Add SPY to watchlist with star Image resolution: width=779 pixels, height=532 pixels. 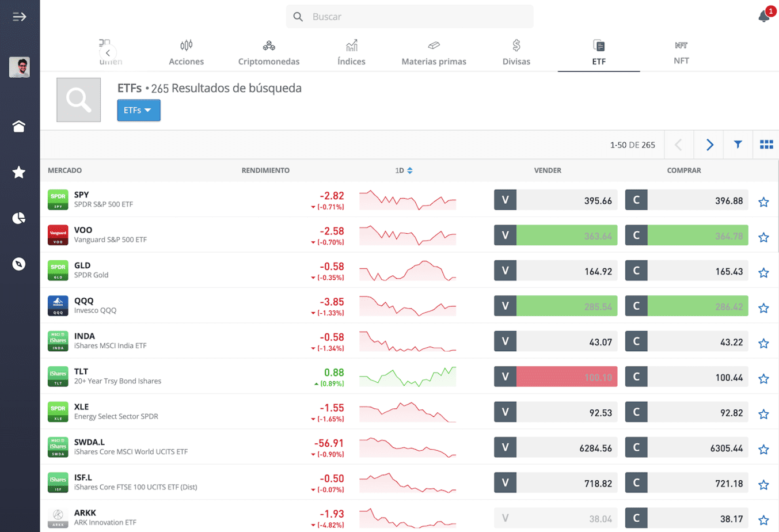[x=763, y=202]
